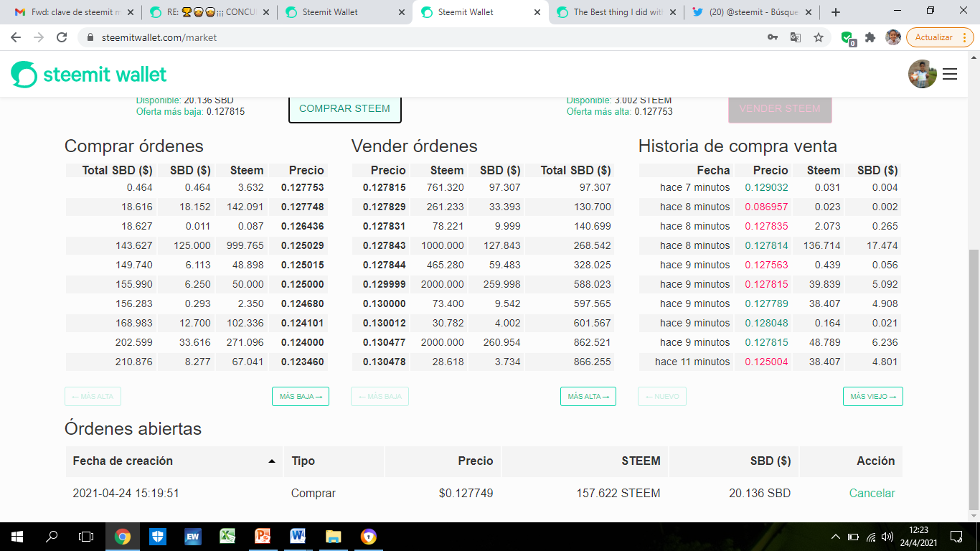Open the Extensions puzzle-piece menu
The width and height of the screenshot is (980, 551).
pos(870,37)
